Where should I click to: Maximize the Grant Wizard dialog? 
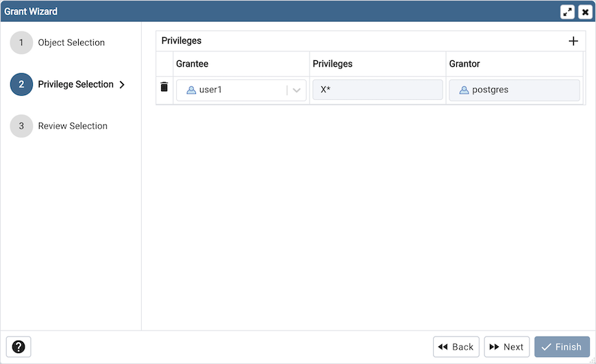point(567,12)
